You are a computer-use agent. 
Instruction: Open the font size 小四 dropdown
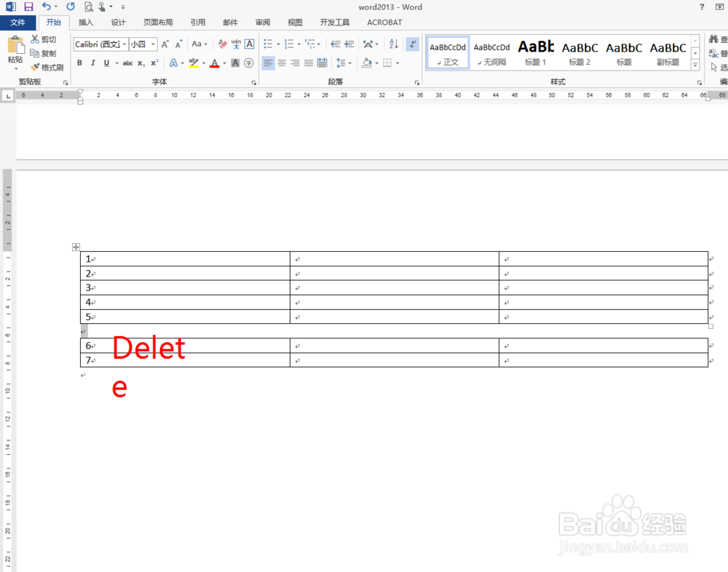point(153,44)
